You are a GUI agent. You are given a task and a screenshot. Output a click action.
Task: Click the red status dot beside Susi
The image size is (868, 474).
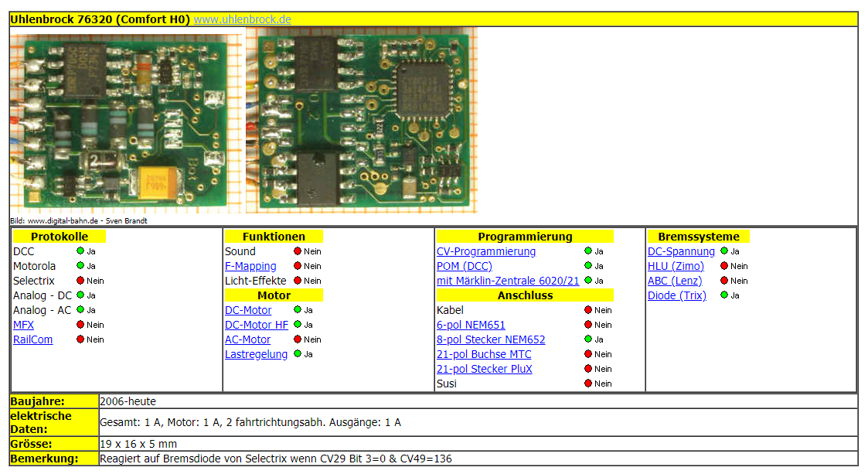coord(588,384)
